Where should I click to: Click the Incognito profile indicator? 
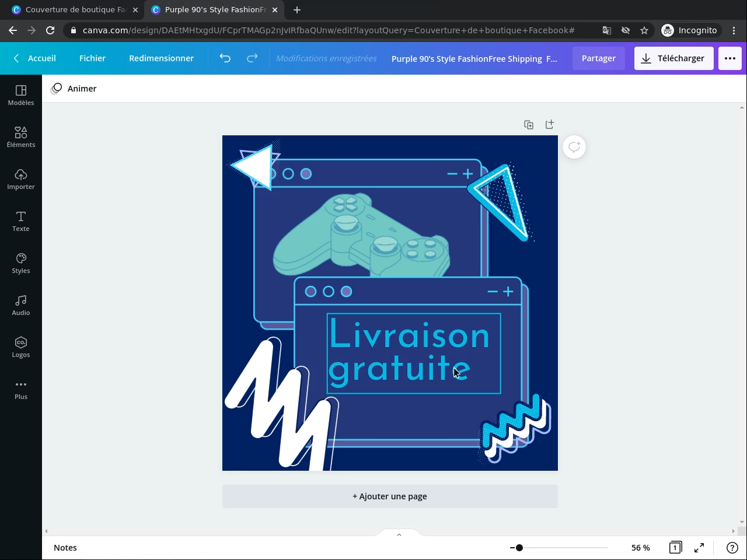click(x=690, y=30)
